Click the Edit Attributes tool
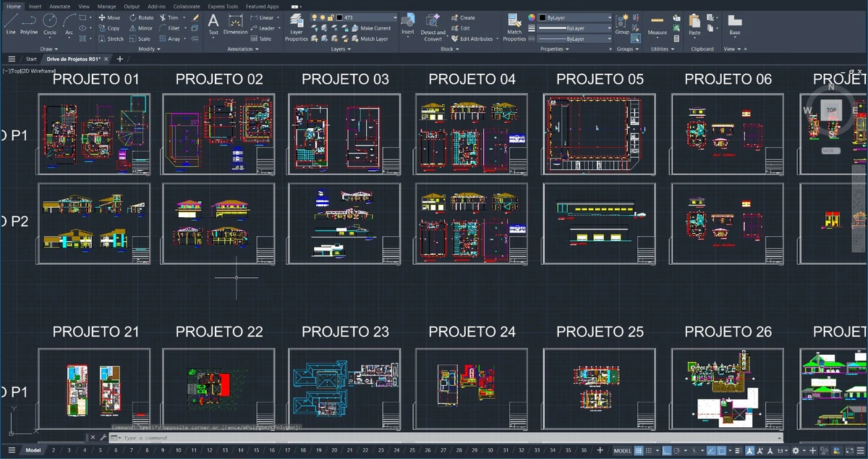Image resolution: width=868 pixels, height=459 pixels. tap(472, 39)
